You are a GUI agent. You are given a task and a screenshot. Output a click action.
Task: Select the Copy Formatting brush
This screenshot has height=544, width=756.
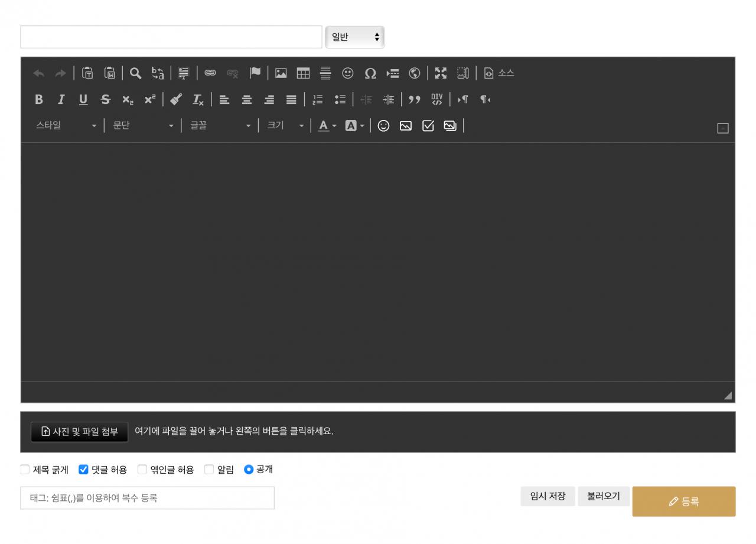click(x=176, y=99)
